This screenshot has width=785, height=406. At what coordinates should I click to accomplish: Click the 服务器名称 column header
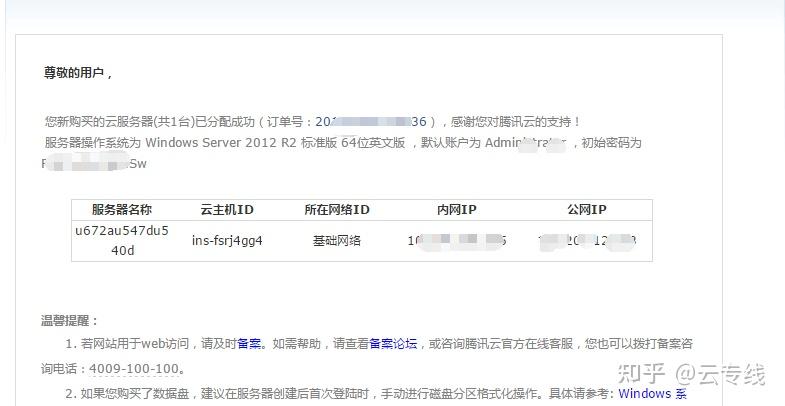click(122, 210)
